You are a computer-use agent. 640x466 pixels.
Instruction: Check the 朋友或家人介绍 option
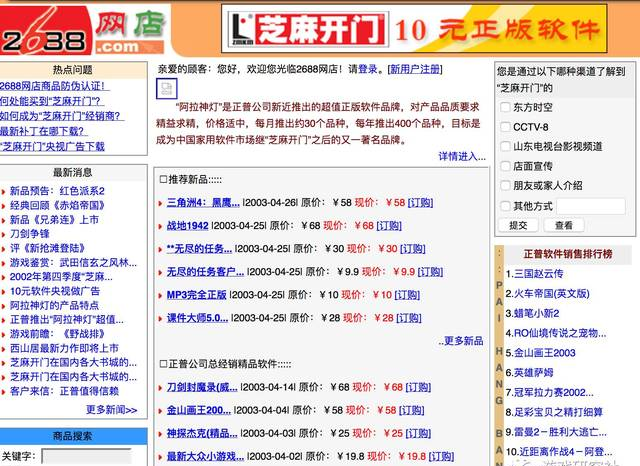(505, 186)
